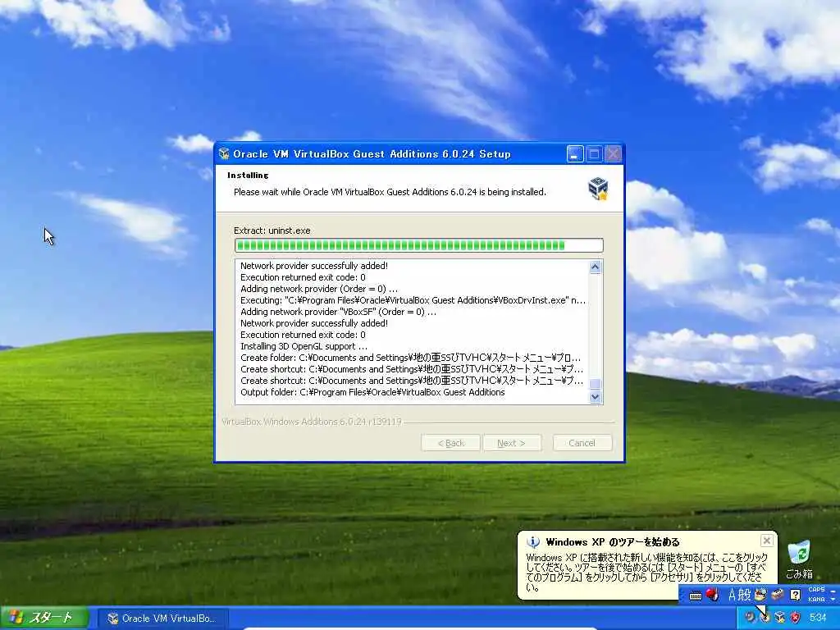Click the log scrollbar up arrow
This screenshot has width=840, height=630.
coord(596,267)
